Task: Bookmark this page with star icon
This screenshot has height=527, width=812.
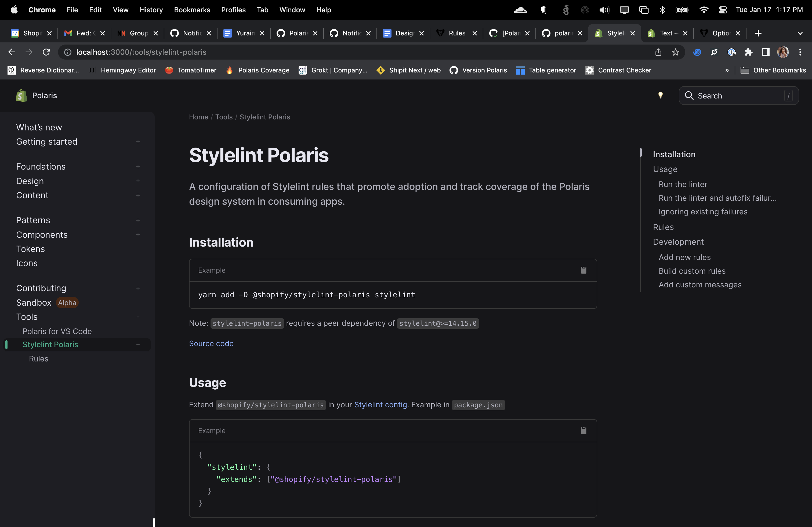Action: [x=676, y=52]
